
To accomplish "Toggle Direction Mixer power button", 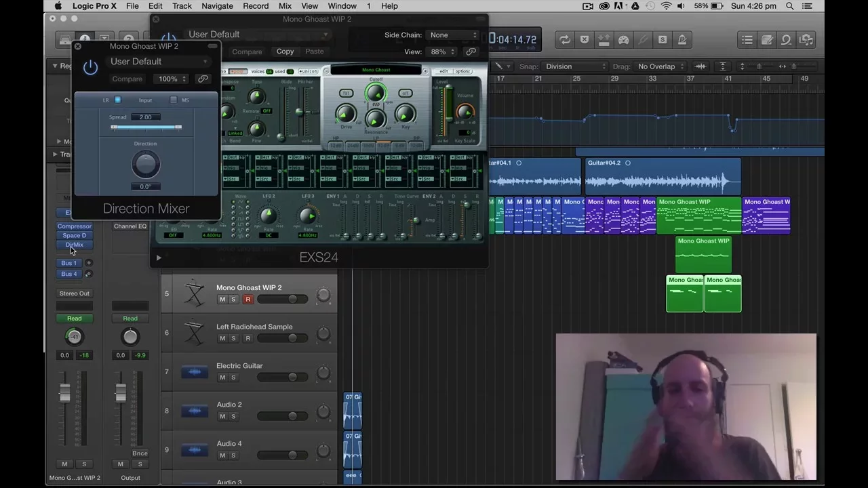I will (90, 67).
